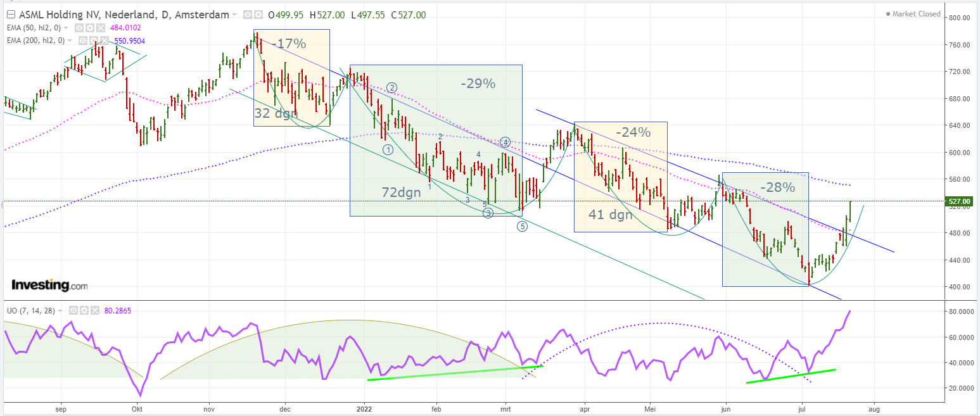Hide the UO oscillator with eye icon
The image size is (980, 416).
(x=72, y=310)
